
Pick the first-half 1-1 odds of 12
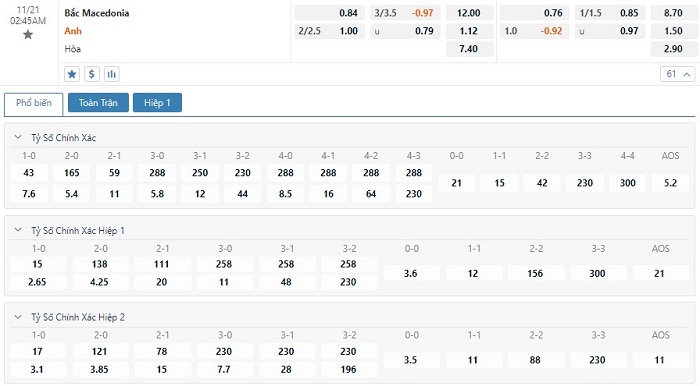point(473,274)
